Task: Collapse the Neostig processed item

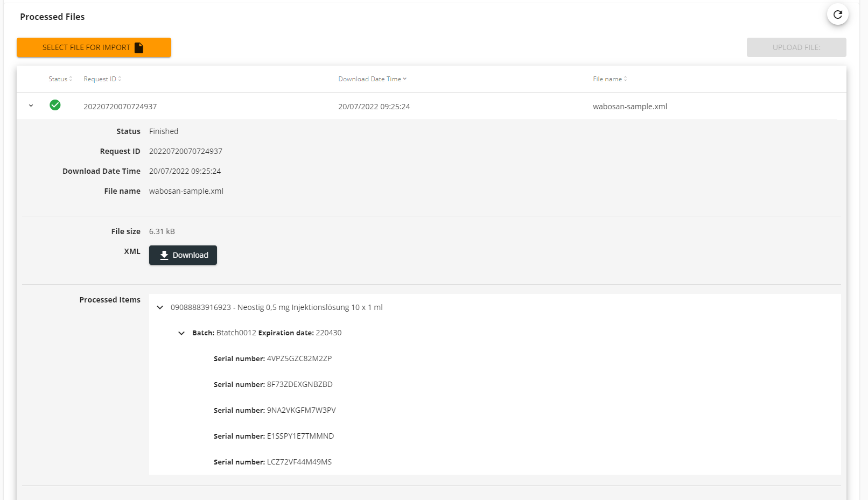Action: click(159, 307)
